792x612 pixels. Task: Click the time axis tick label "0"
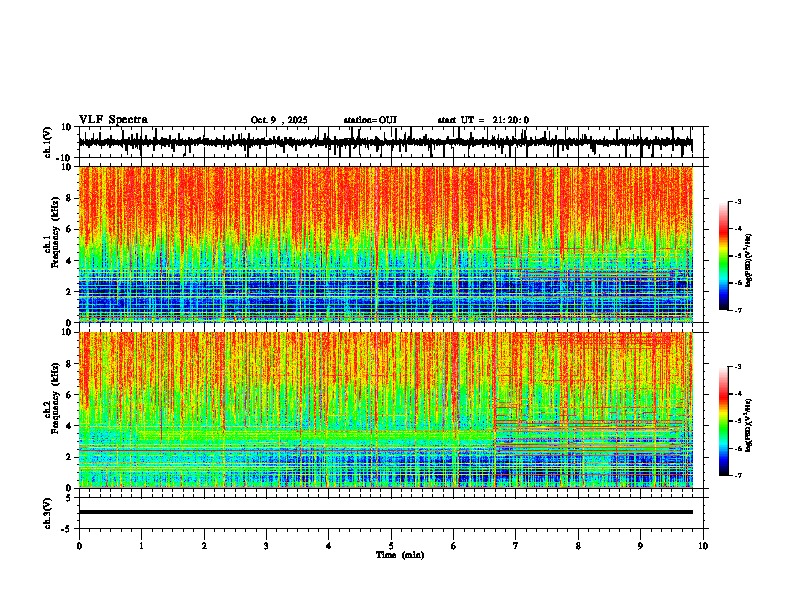click(79, 546)
